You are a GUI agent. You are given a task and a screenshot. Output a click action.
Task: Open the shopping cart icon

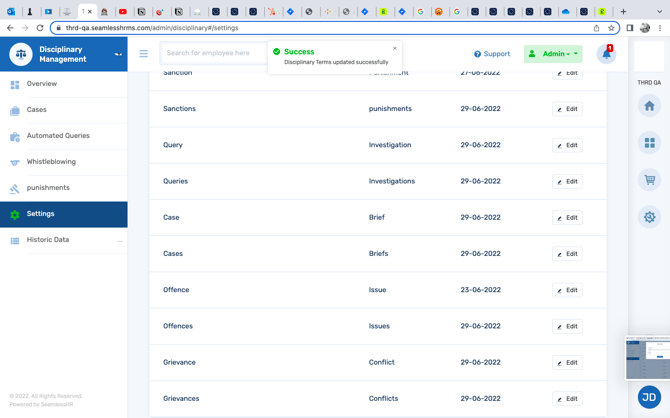[649, 180]
